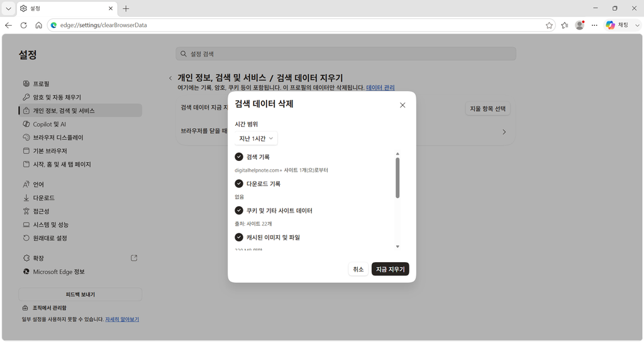Image resolution: width=644 pixels, height=342 pixels.
Task: Click the external link icon beside 확장
Action: [134, 258]
